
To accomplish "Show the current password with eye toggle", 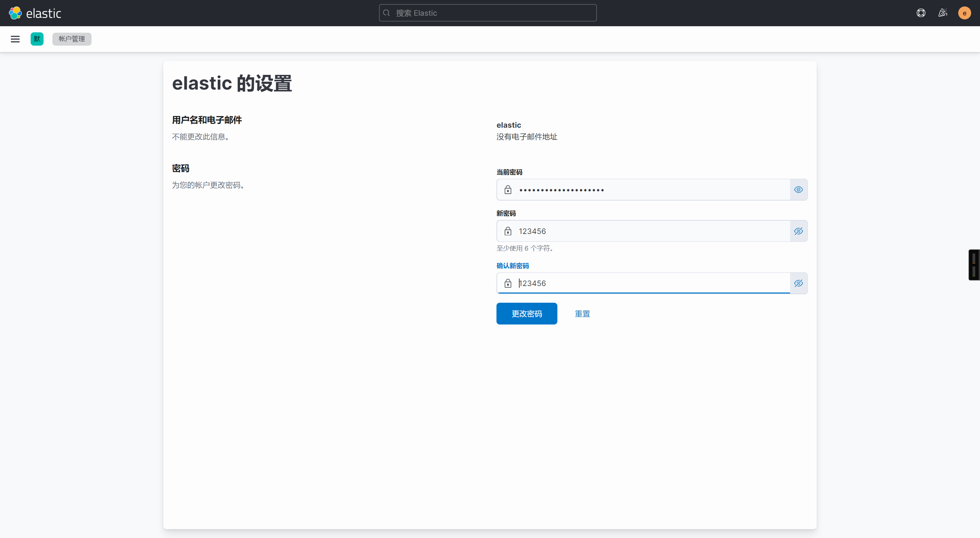I will coord(799,190).
